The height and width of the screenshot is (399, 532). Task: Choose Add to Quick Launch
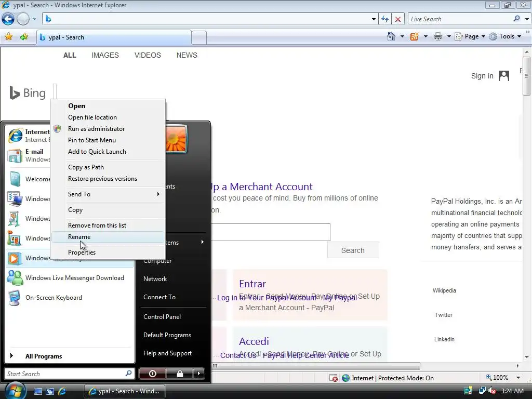[108, 152]
